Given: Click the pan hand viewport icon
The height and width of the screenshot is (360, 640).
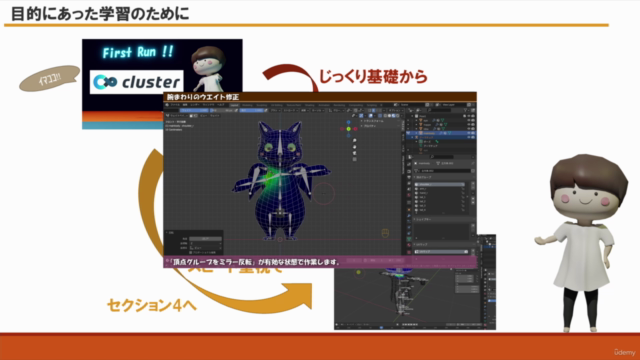Looking at the screenshot, I should (354, 147).
